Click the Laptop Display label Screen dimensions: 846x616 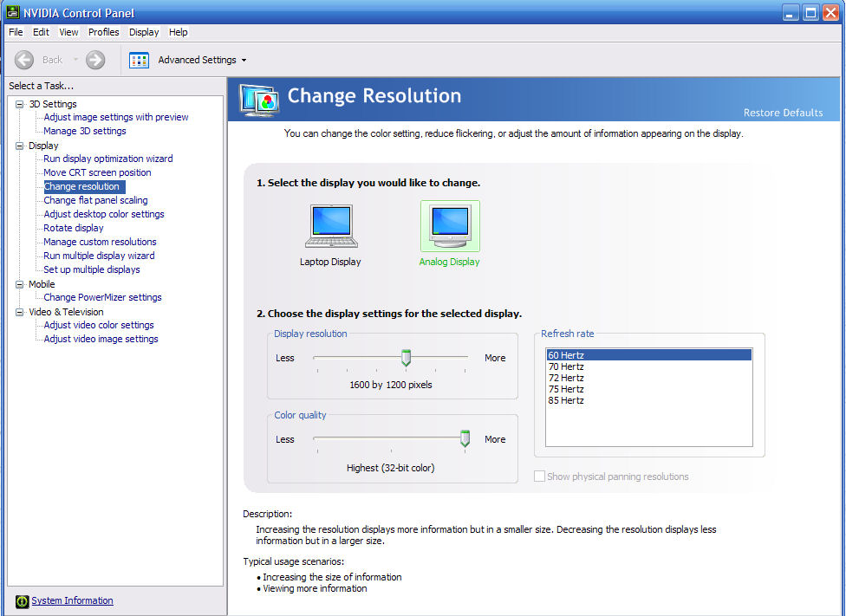330,263
